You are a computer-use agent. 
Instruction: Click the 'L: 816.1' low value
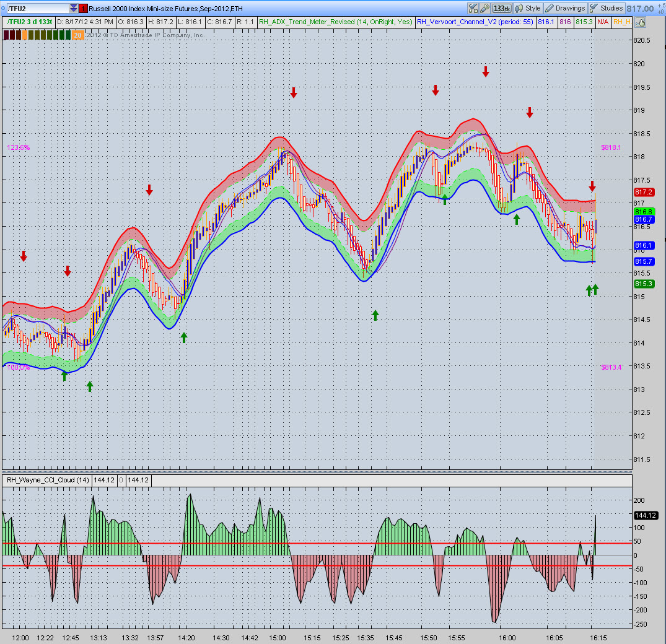(190, 22)
